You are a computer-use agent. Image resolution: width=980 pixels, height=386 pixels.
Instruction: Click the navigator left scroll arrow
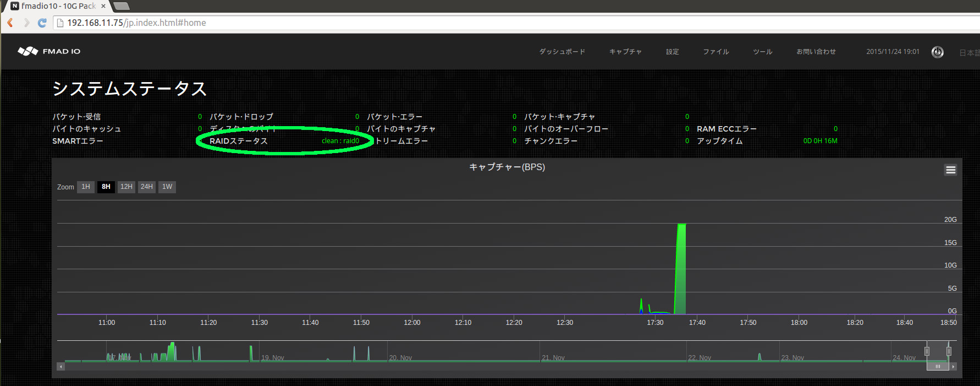61,366
